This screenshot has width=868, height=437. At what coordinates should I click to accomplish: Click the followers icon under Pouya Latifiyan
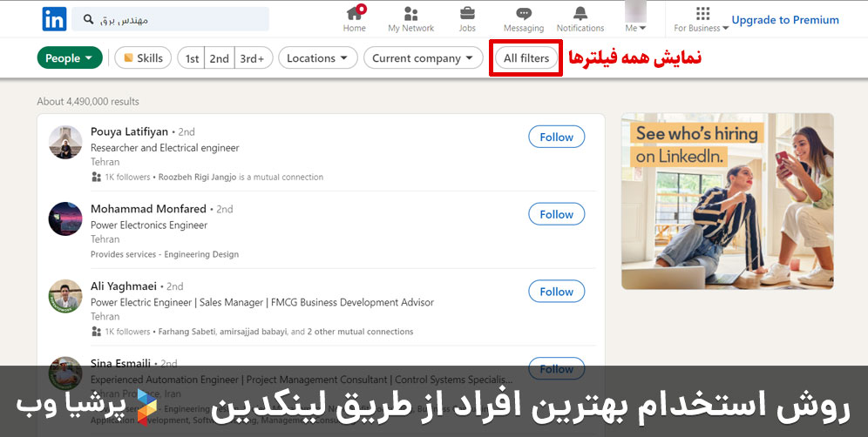click(x=97, y=177)
